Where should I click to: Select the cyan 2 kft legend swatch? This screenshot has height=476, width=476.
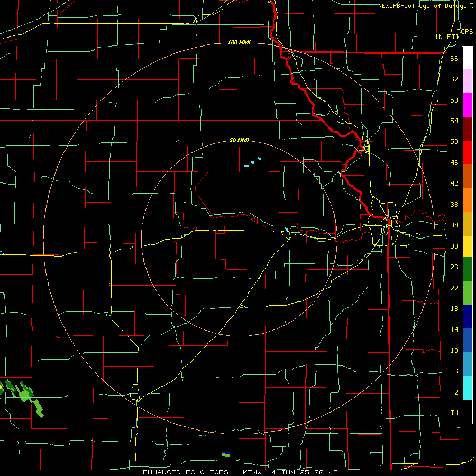(467, 388)
